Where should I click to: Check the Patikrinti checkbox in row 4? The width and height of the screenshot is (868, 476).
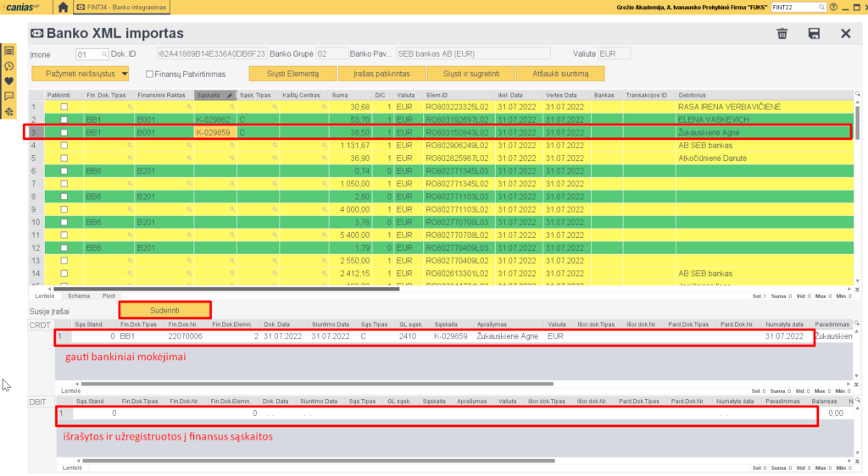pos(64,146)
